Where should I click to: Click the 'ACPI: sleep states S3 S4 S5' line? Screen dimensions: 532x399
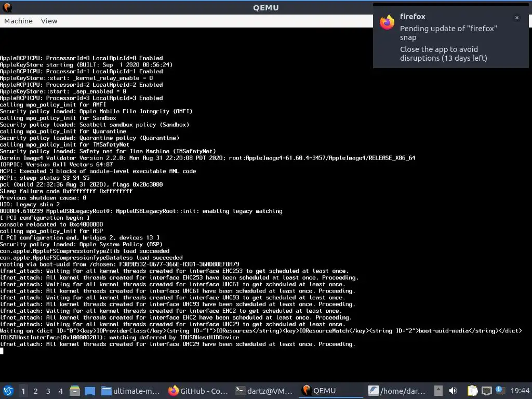tap(45, 178)
